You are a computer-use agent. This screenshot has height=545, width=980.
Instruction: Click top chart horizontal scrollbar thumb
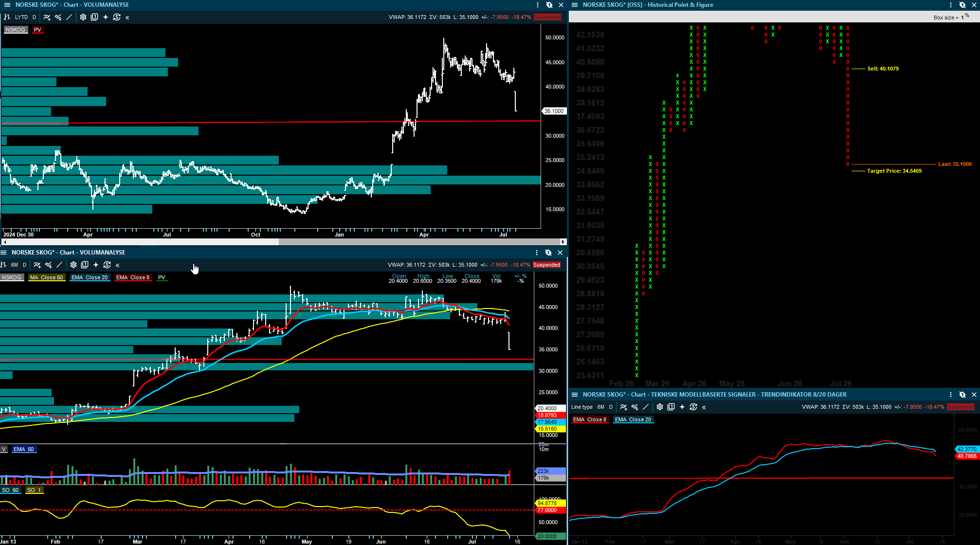419,242
